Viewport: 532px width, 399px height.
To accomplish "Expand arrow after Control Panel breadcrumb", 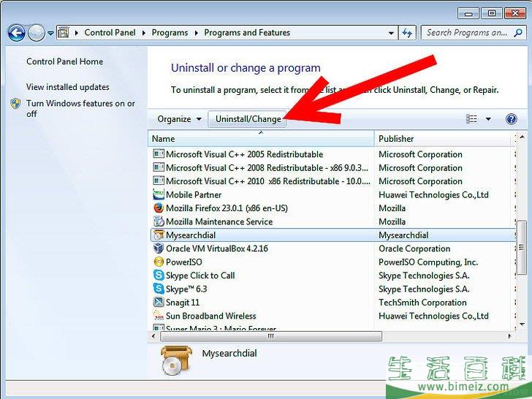I will click(143, 33).
